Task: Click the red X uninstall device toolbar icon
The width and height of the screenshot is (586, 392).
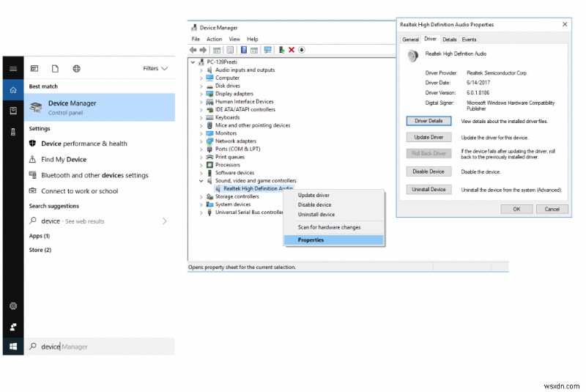Action: point(292,50)
